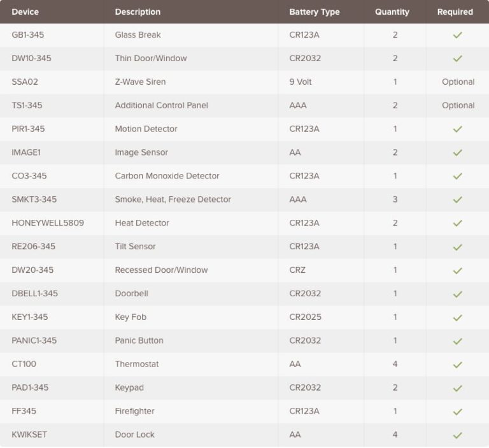Select the FF345 device name
Screen dimensions: 489x448
pyautogui.click(x=25, y=411)
